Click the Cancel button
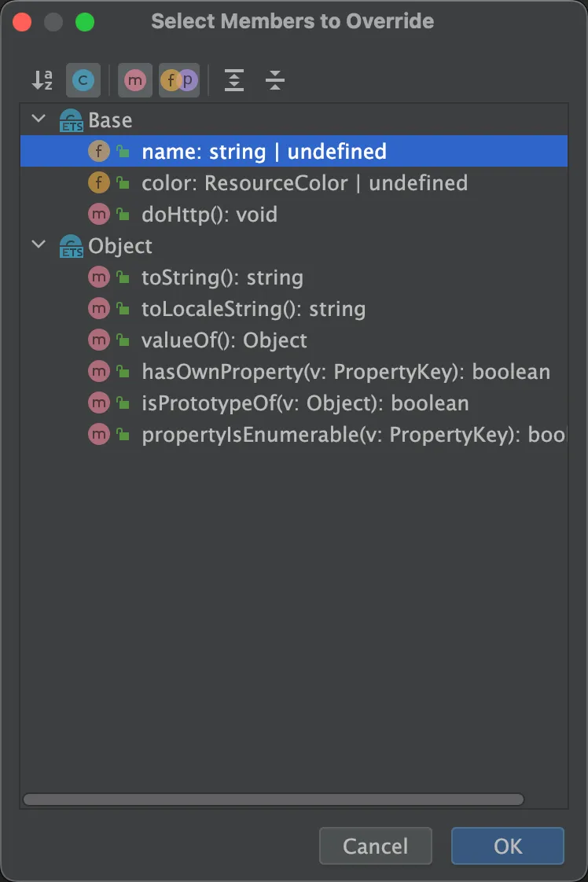Viewport: 588px width, 882px height. 375,846
